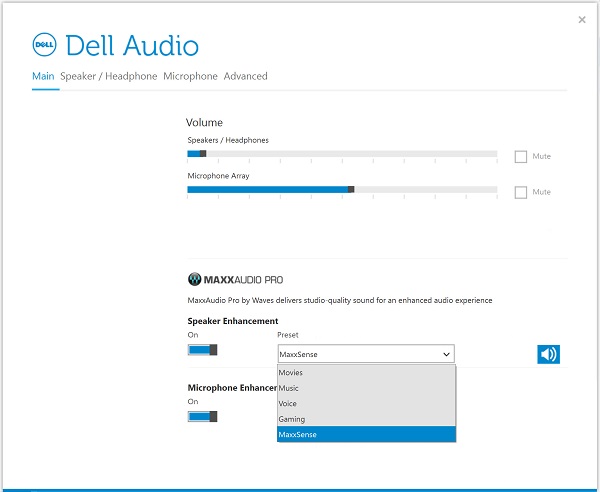
Task: Choose the Music preset option
Action: tap(366, 388)
